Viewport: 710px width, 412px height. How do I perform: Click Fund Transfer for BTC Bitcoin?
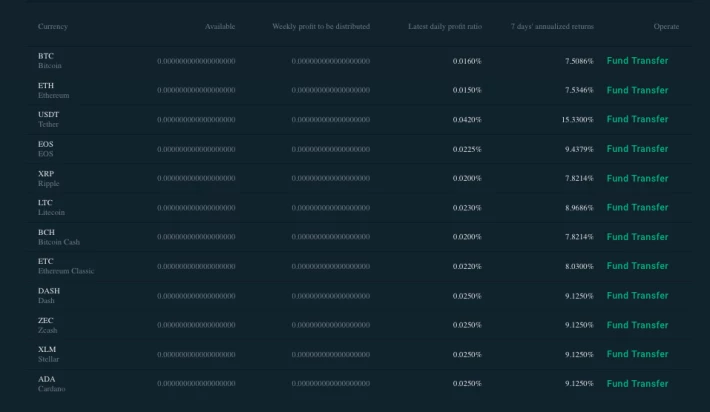click(637, 61)
